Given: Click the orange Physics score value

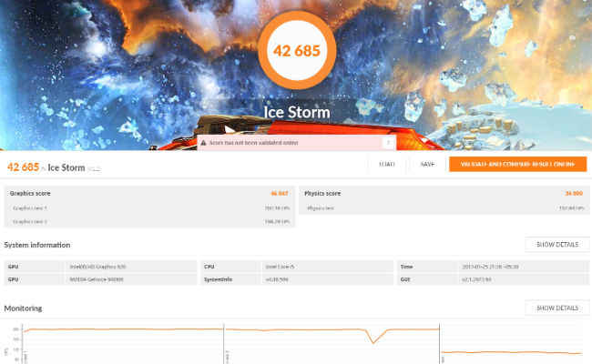Looking at the screenshot, I should click(574, 193).
